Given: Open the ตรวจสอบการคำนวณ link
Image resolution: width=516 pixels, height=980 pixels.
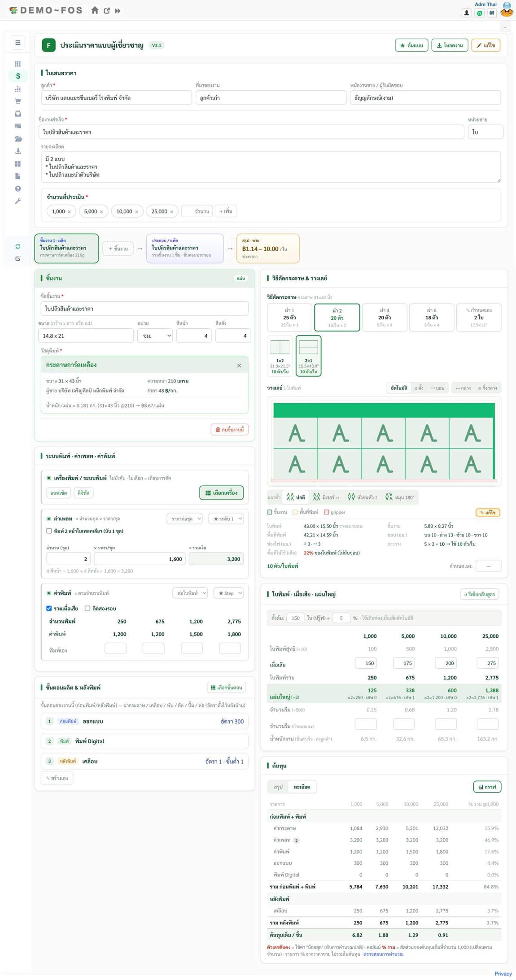Looking at the screenshot, I should click(x=383, y=954).
